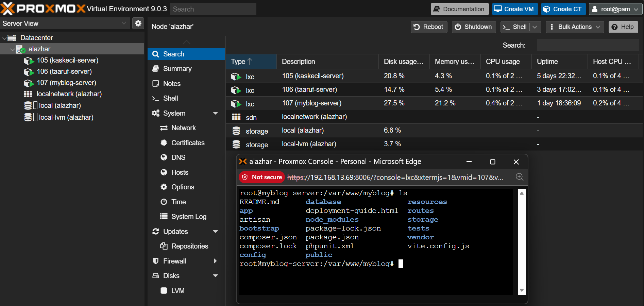Click the Shutdown button
This screenshot has width=644, height=306.
click(x=474, y=27)
